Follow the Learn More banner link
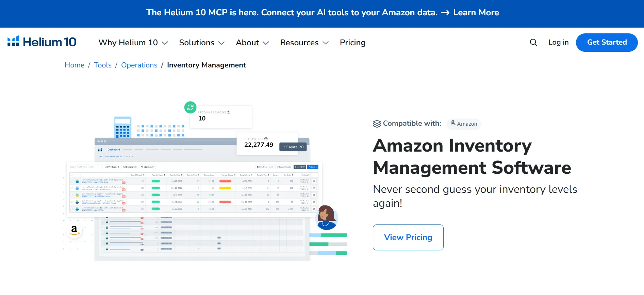Screen dimensions: 644x295 (476, 13)
